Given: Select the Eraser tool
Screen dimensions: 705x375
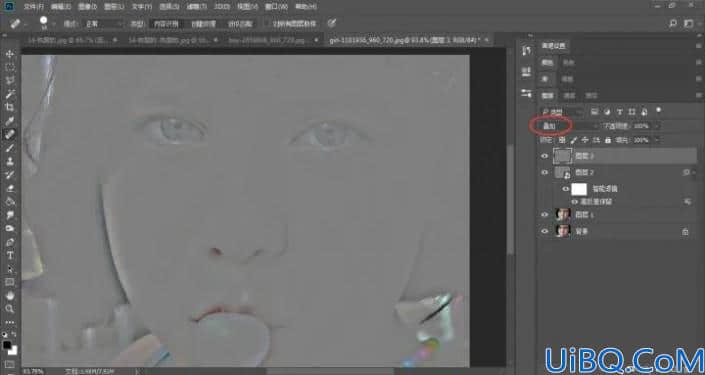Looking at the screenshot, I should click(x=10, y=188).
